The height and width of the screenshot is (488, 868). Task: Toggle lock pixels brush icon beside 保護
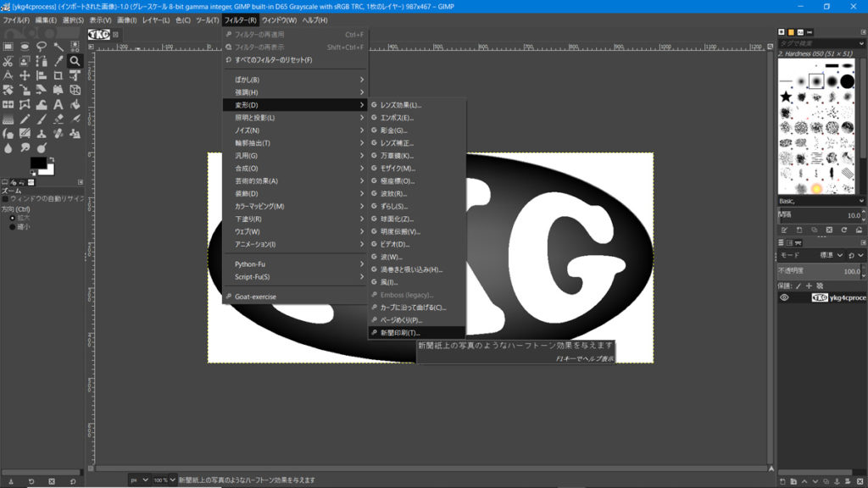coord(798,286)
